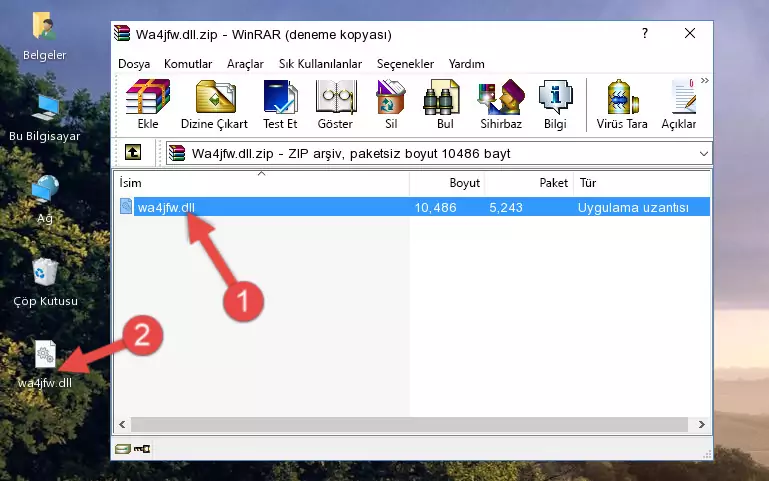Click the Uygulama uzantısı type cell
Screen dimensions: 769x481
pyautogui.click(x=633, y=207)
